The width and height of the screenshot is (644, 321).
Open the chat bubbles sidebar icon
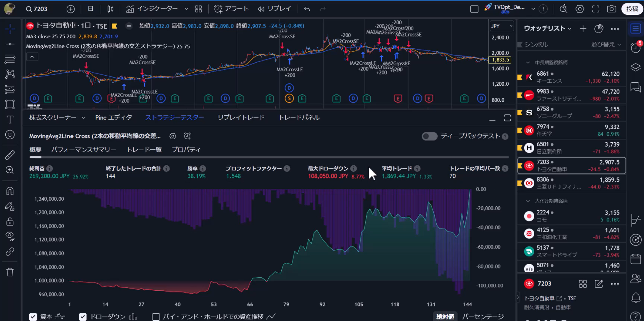tap(636, 87)
